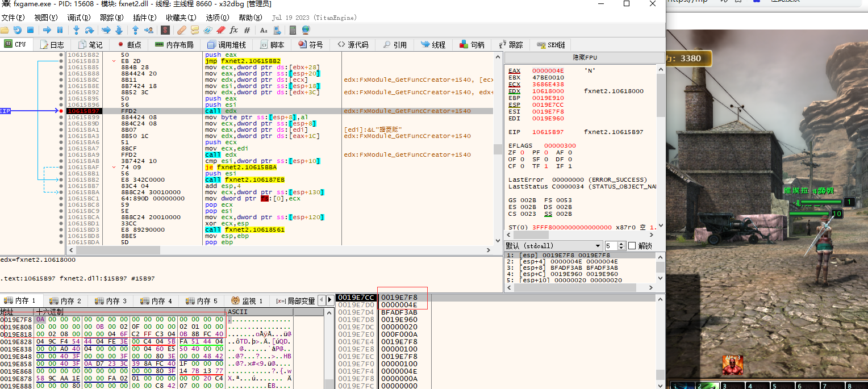
Task: Click the restart debugging toolbar icon
Action: pos(18,30)
